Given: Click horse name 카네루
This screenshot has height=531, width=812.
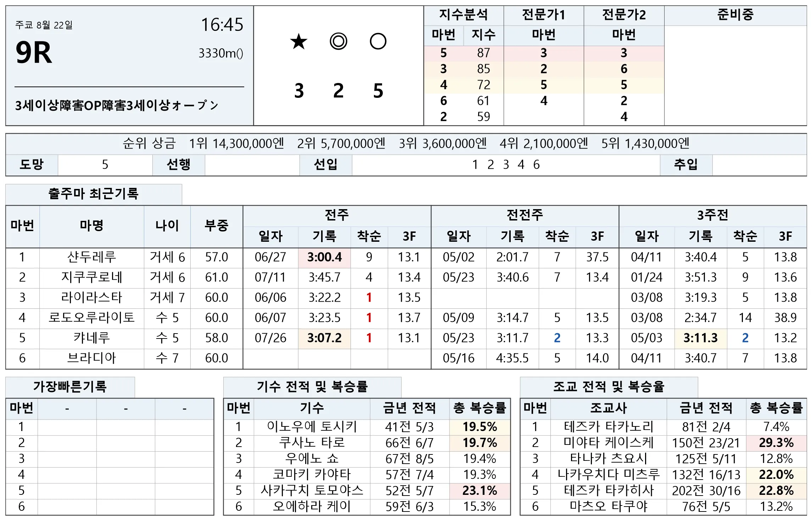Looking at the screenshot, I should pyautogui.click(x=92, y=338).
